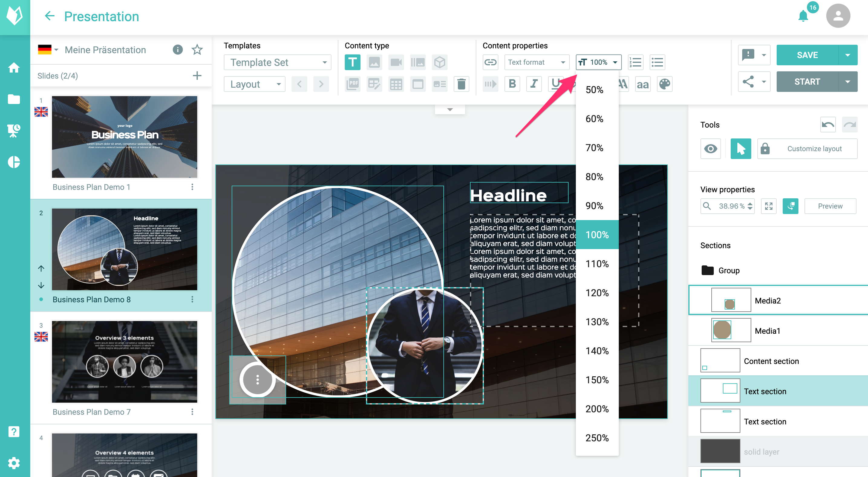Change letter case with the aa icon
Image resolution: width=868 pixels, height=477 pixels.
tap(643, 84)
